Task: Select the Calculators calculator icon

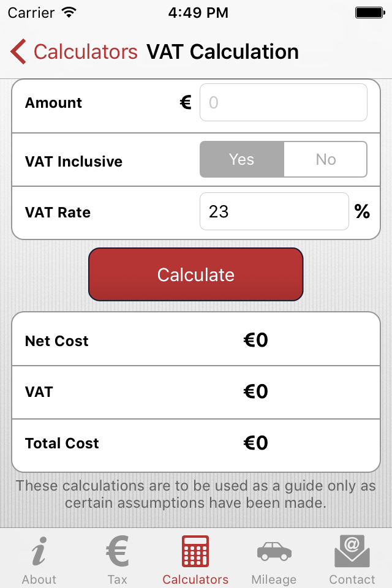Action: pos(195,551)
